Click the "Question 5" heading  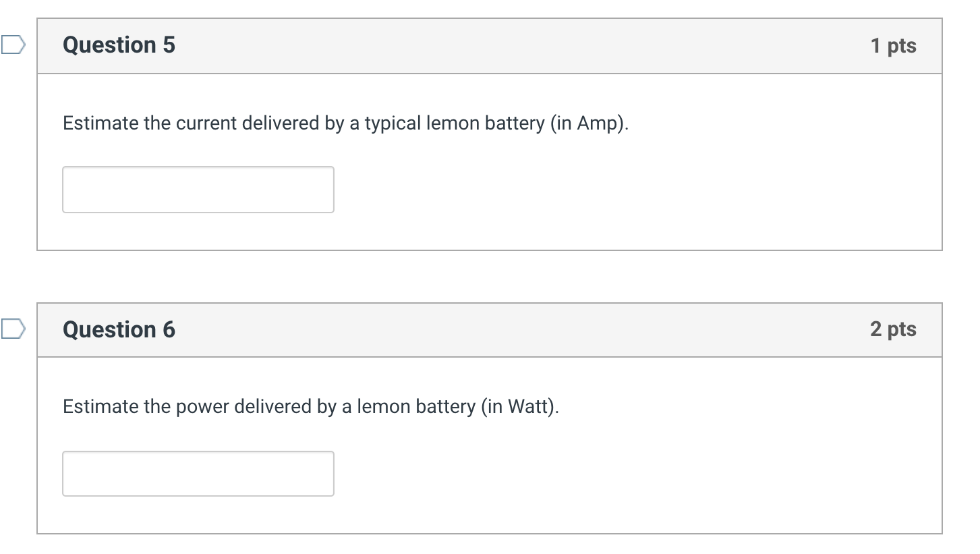click(x=119, y=45)
